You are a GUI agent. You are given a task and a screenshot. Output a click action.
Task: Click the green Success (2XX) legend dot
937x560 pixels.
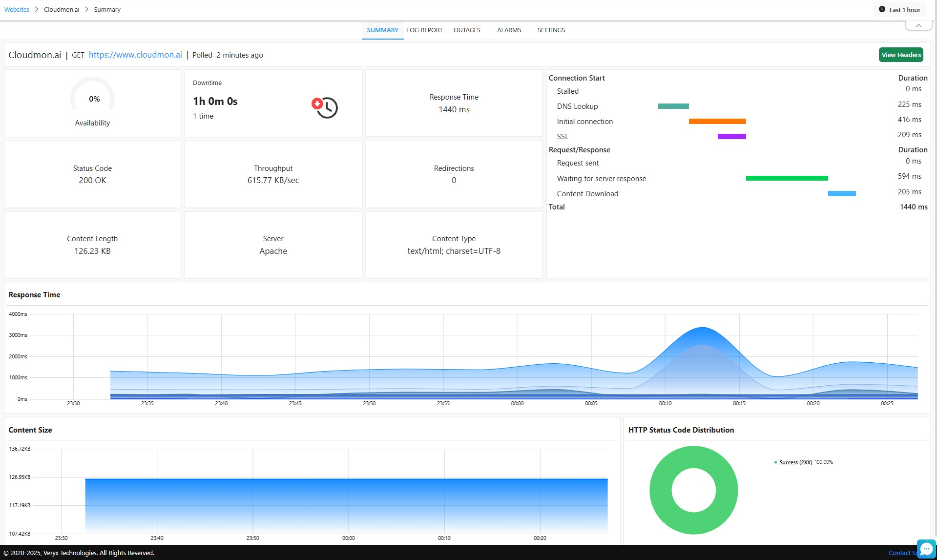(x=775, y=462)
